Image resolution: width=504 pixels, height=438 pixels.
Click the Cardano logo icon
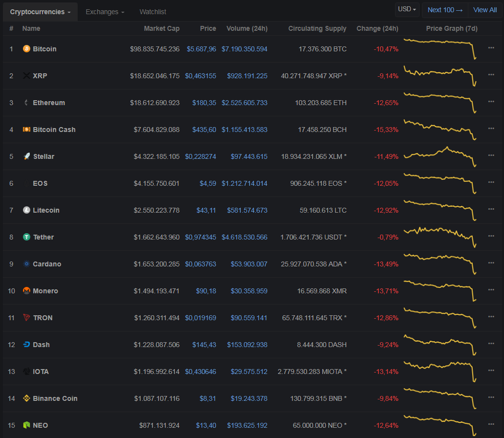(27, 264)
